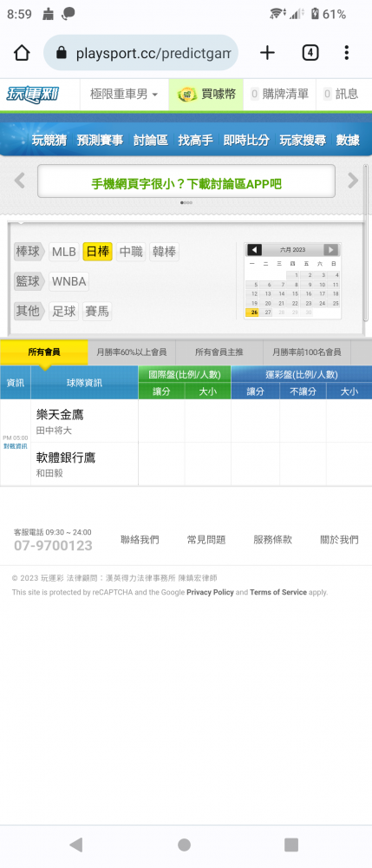Pick date 27 in the calendar

268,312
